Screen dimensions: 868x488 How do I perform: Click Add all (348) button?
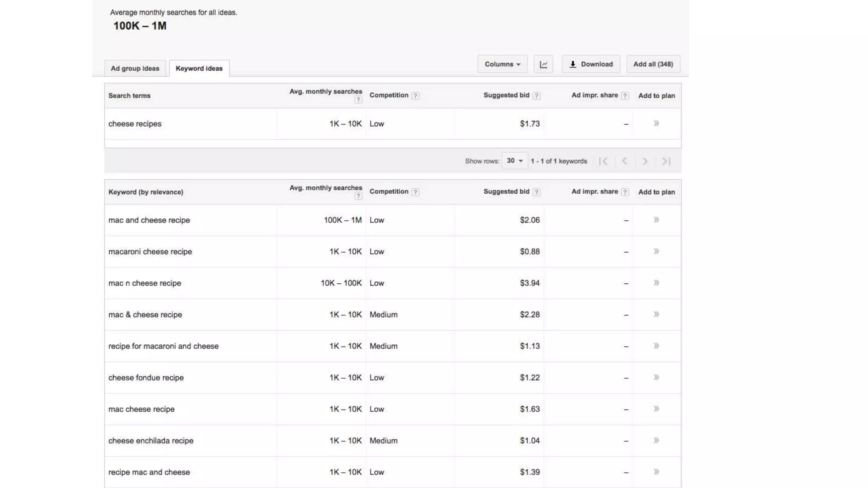(653, 64)
